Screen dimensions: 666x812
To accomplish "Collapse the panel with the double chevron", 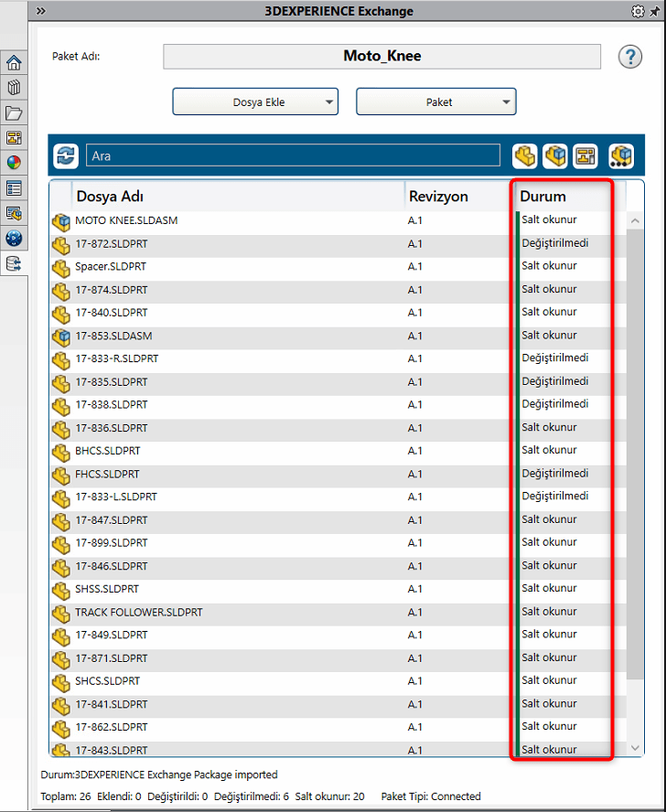I will tap(41, 11).
